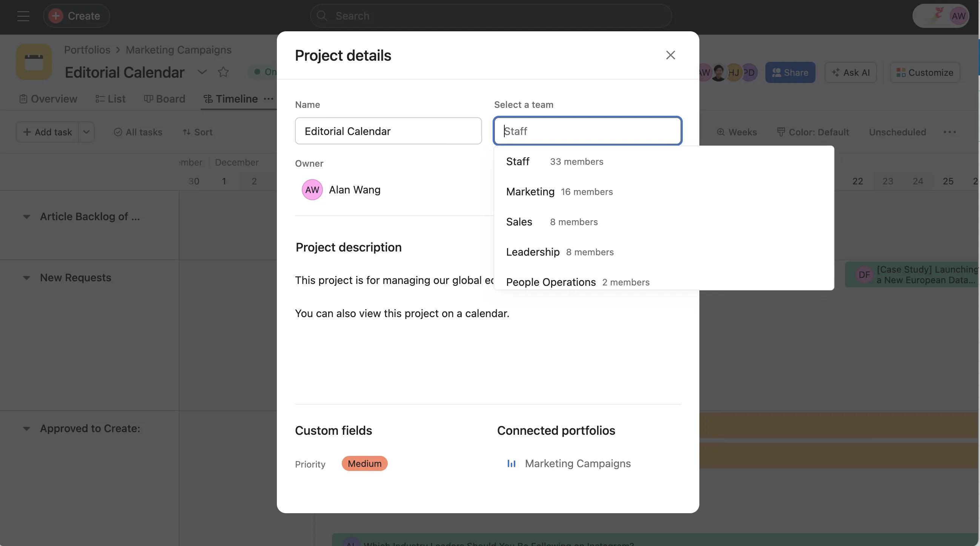The width and height of the screenshot is (980, 546).
Task: Click the Marketing Campaigns portfolio chart icon
Action: pyautogui.click(x=511, y=463)
